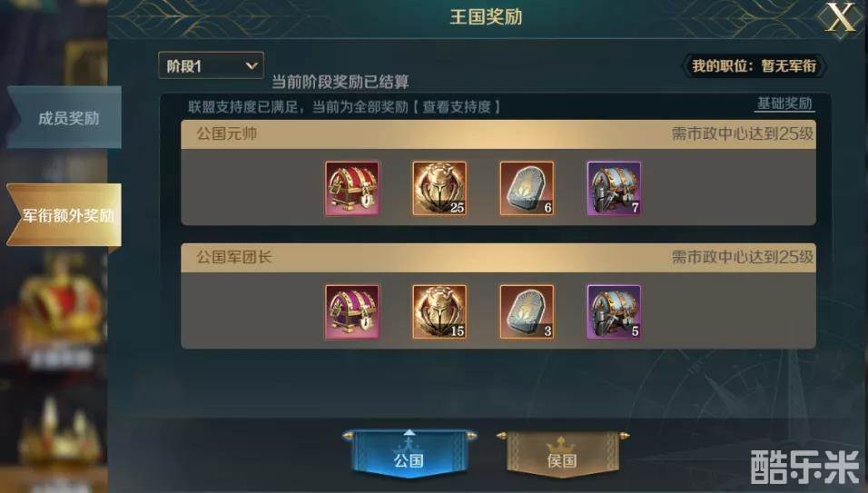Open the armored chest icon showing 5

click(x=614, y=311)
